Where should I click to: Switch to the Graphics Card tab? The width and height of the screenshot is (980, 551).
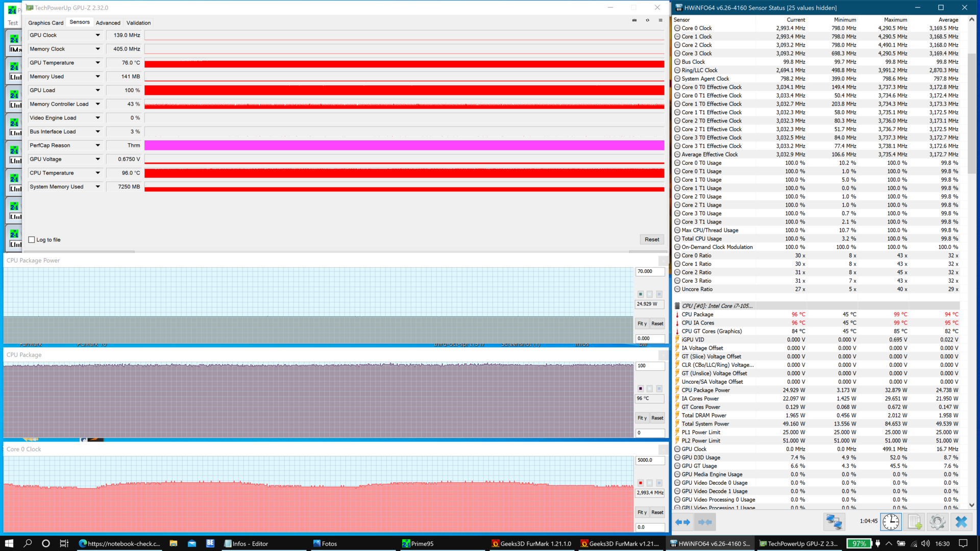pyautogui.click(x=46, y=23)
